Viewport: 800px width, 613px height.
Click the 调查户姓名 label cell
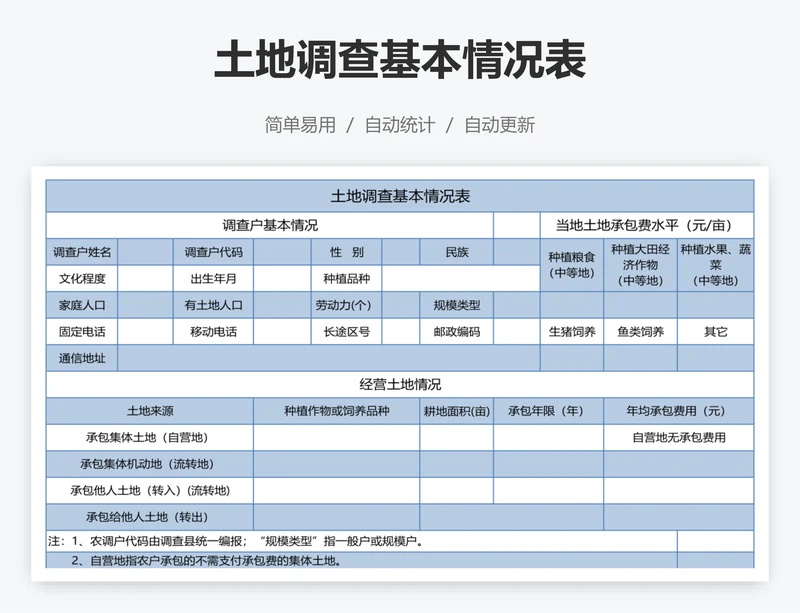tap(82, 252)
